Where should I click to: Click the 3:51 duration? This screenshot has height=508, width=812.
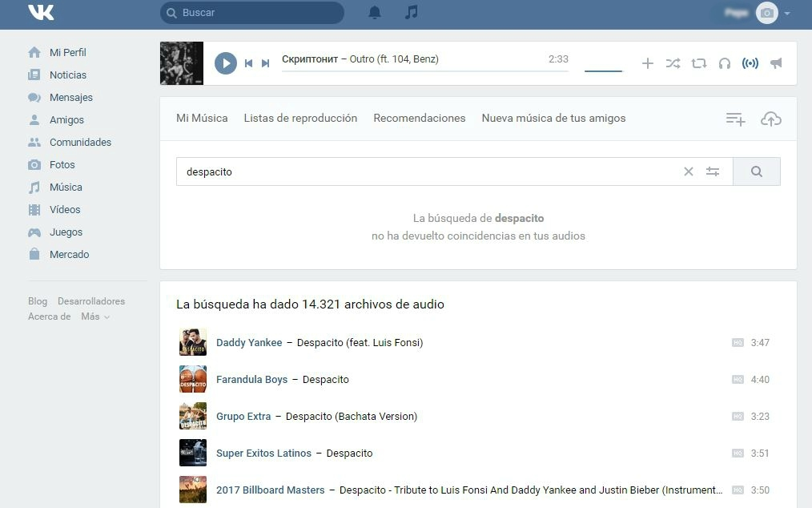tap(760, 453)
